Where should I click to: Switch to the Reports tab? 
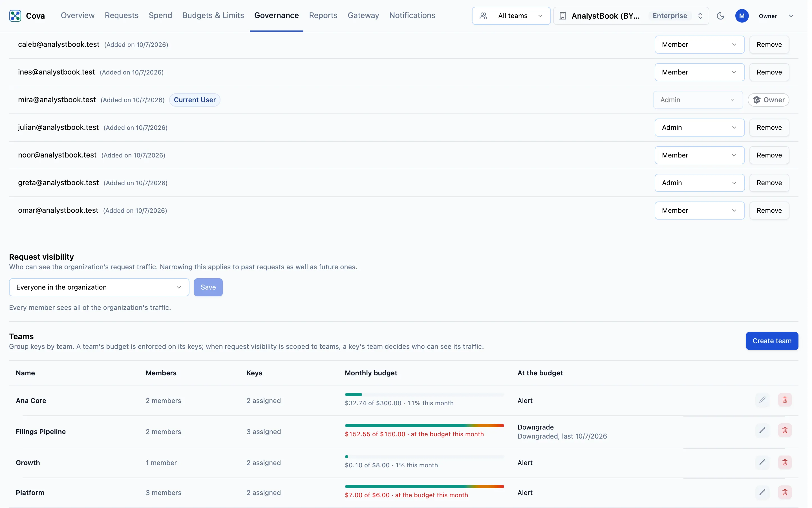tap(323, 16)
